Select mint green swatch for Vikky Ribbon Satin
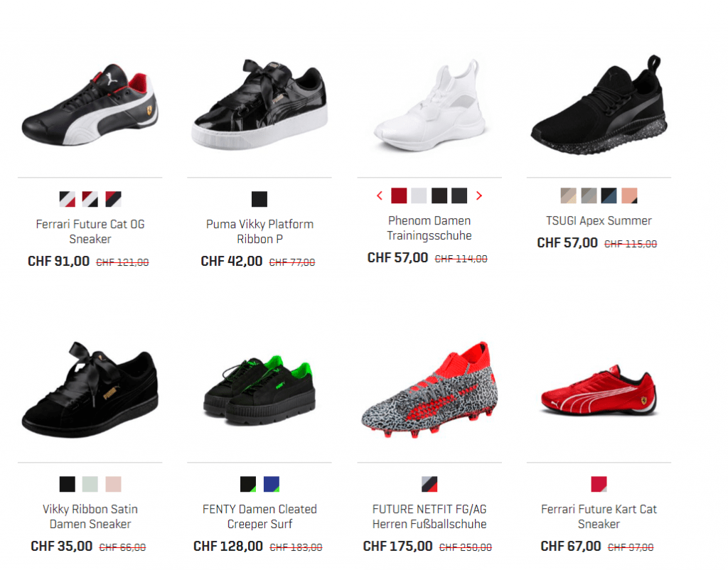The image size is (728, 570). pyautogui.click(x=90, y=484)
